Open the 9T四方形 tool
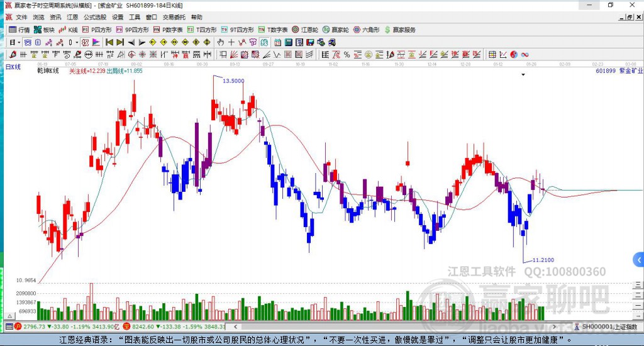The image size is (644, 346). click(237, 30)
